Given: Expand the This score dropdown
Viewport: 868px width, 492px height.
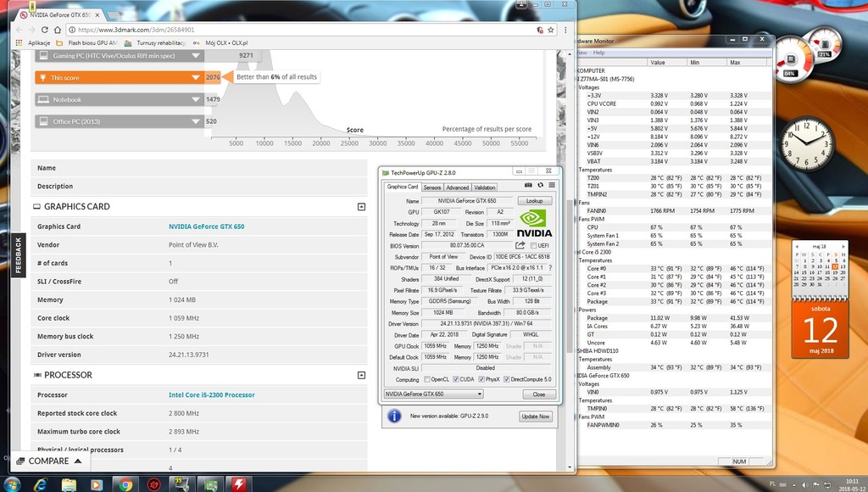Looking at the screenshot, I should pyautogui.click(x=196, y=77).
